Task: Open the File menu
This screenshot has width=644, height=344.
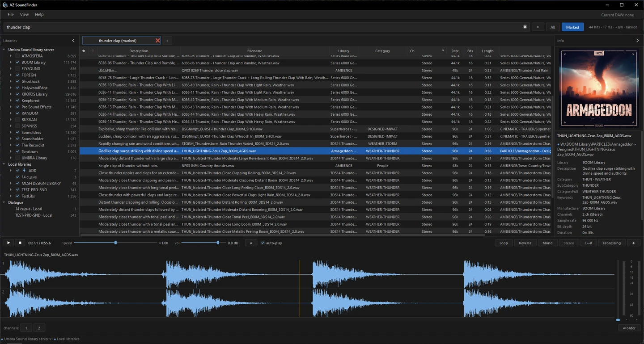Action: point(10,15)
